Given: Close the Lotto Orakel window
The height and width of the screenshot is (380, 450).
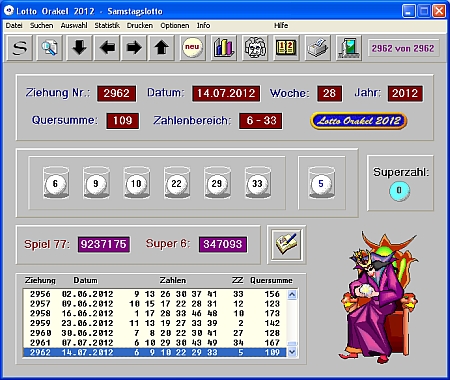Looking at the screenshot, I should [x=439, y=11].
